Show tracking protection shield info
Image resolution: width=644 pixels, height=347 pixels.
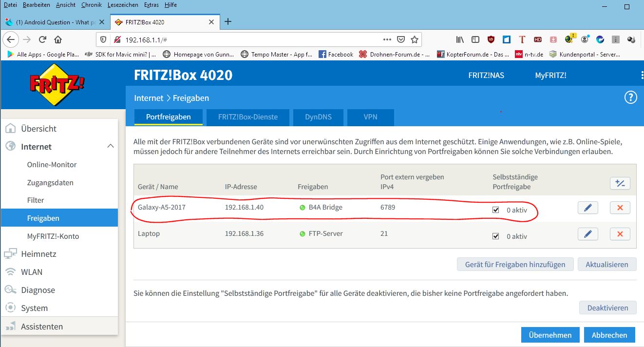(x=103, y=39)
